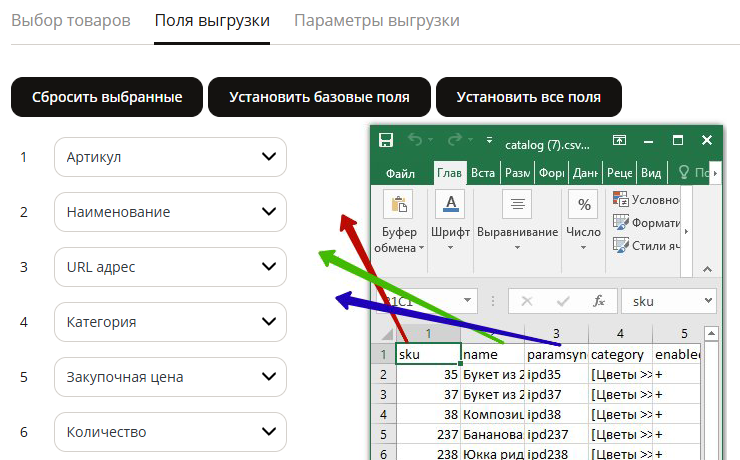Click Ribbon Display Options icon

tap(619, 140)
